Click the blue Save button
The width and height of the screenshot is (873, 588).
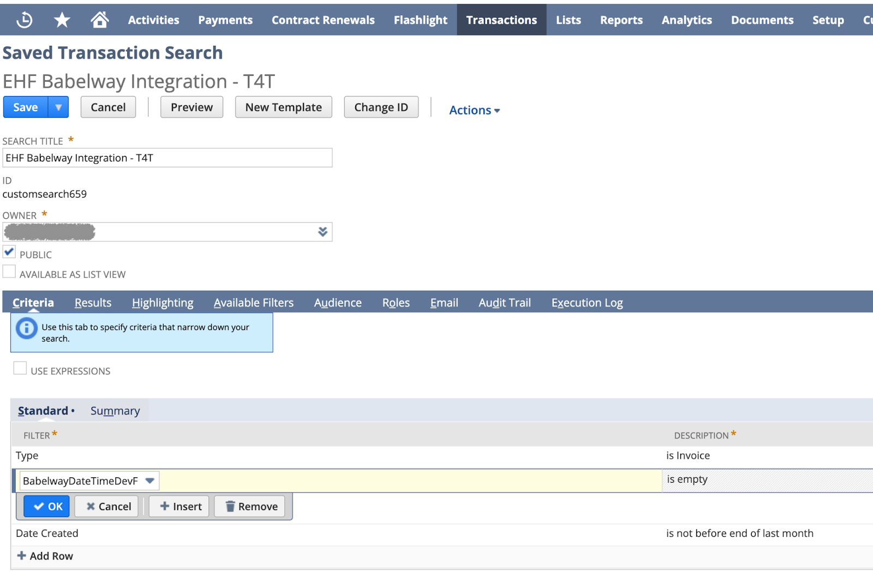(x=26, y=107)
